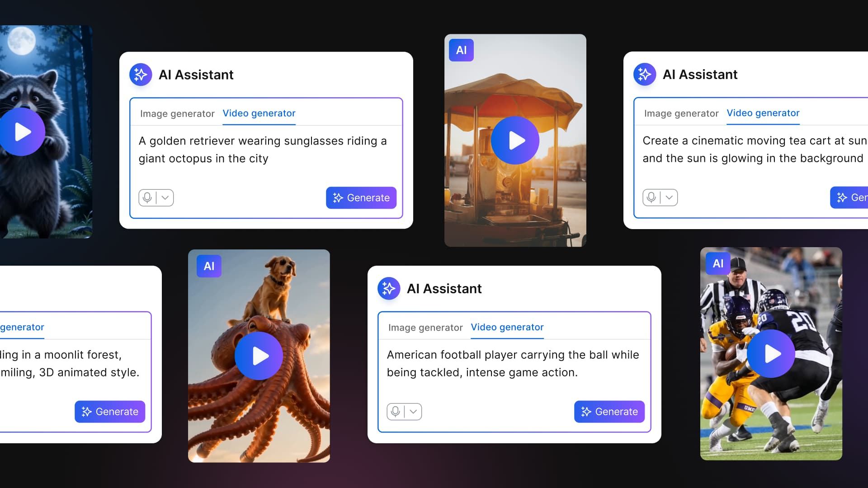The height and width of the screenshot is (488, 868).
Task: Click the partially visible Generate button in tea cart card
Action: [x=849, y=197]
